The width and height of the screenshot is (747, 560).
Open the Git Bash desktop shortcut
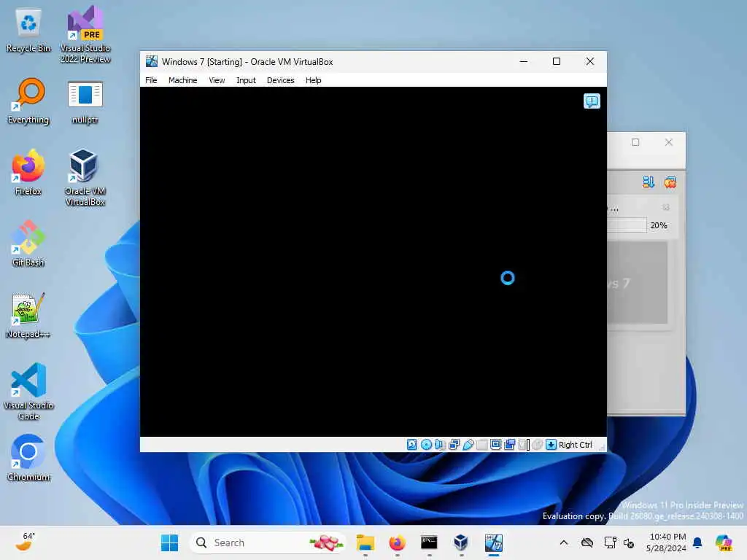(28, 244)
